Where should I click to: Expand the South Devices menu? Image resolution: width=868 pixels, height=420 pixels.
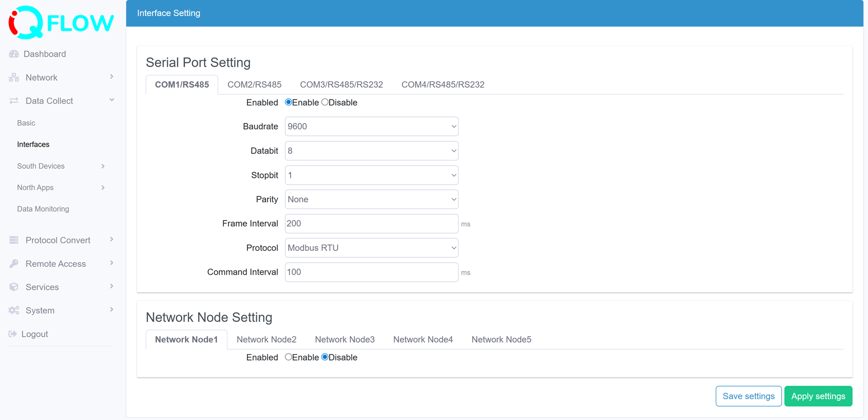pos(40,166)
